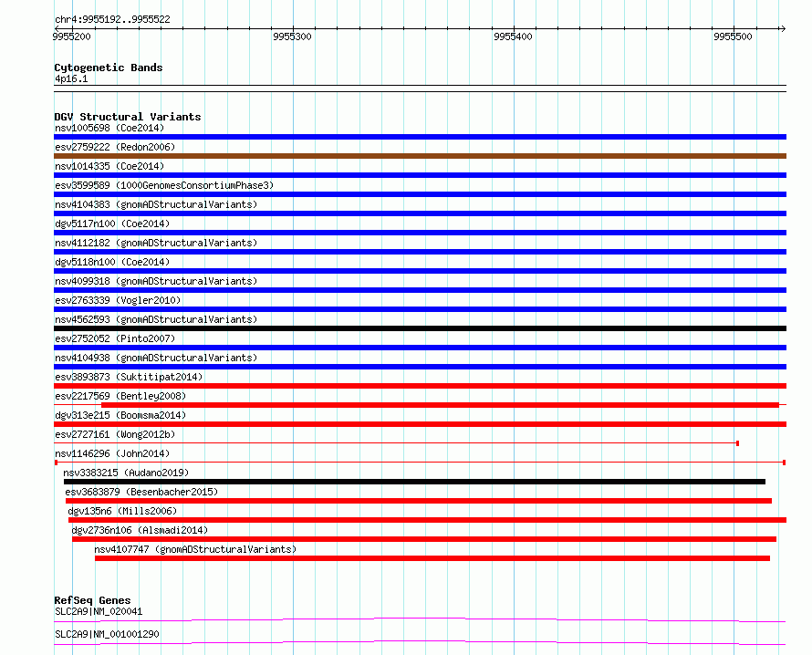Click the 9955200 ruler position label
812x655 pixels.
coord(71,36)
